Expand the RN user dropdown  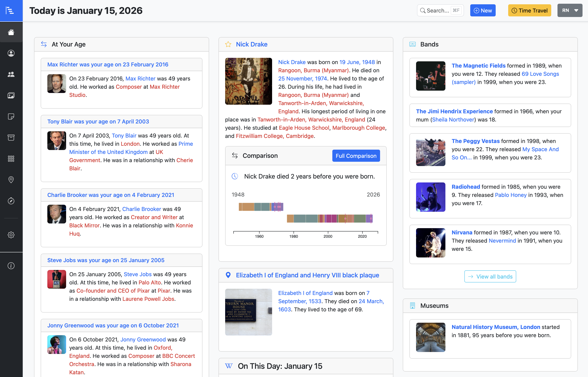point(570,11)
